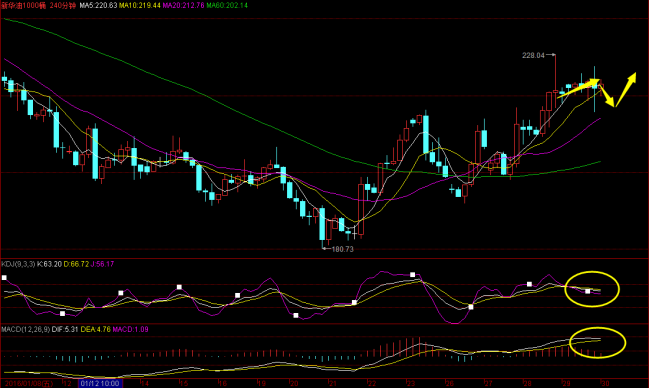Select the MA5:220.63 indicator label
Screen dimensions: 649x388
pyautogui.click(x=98, y=5)
